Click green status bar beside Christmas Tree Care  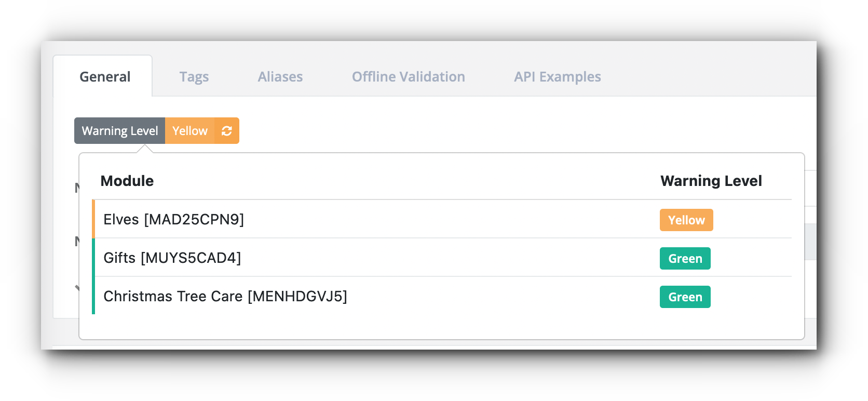click(x=93, y=296)
